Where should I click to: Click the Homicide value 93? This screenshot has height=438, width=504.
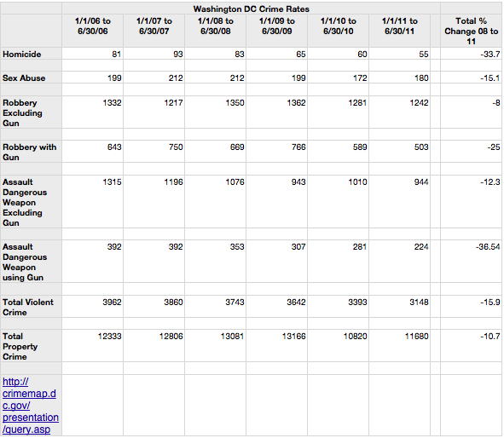point(177,55)
